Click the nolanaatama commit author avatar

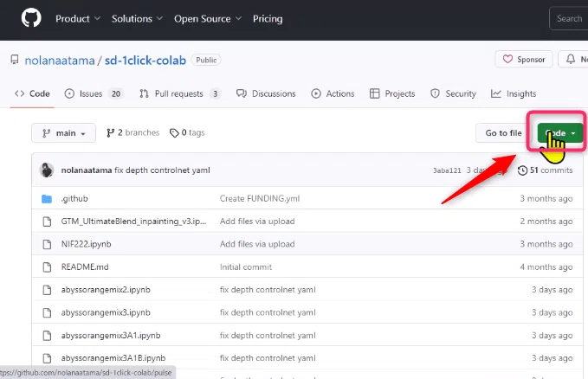click(x=47, y=170)
